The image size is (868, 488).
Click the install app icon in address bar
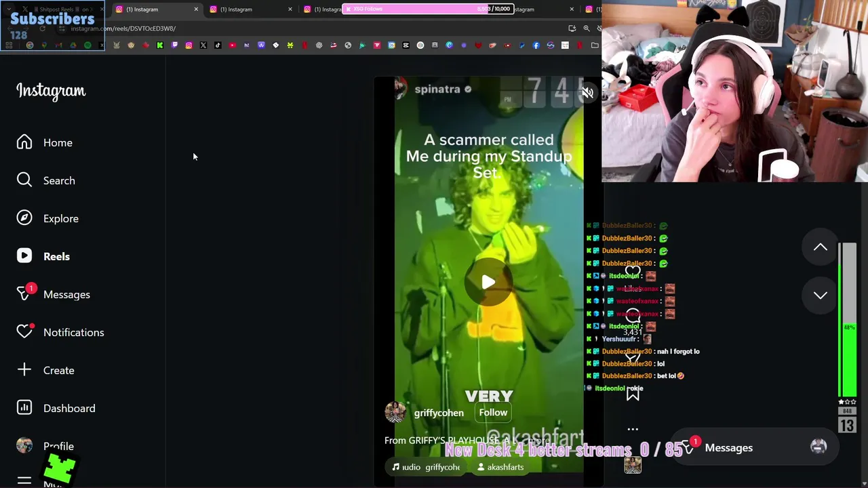(572, 28)
